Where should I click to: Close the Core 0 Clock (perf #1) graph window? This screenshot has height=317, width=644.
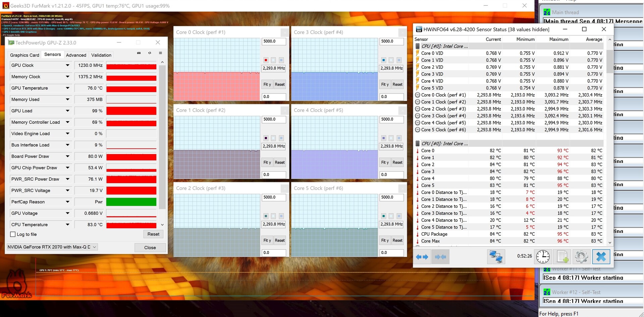284,33
